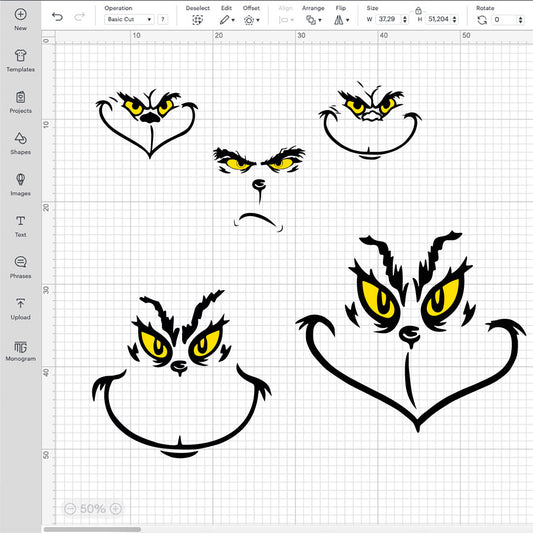Open the Shapes tool
Viewport: 533px width, 533px height.
pos(20,143)
